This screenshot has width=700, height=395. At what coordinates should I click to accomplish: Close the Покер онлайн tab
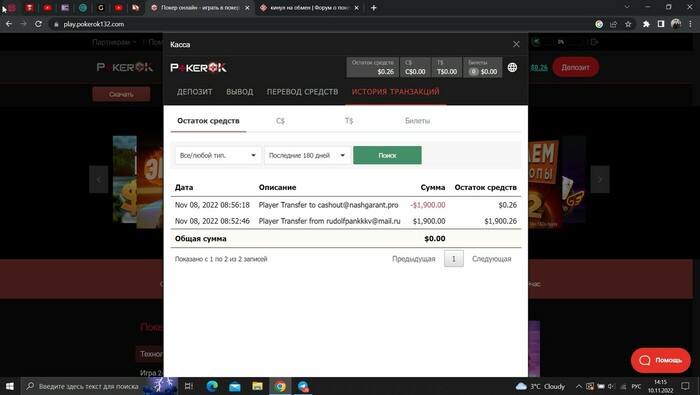247,8
